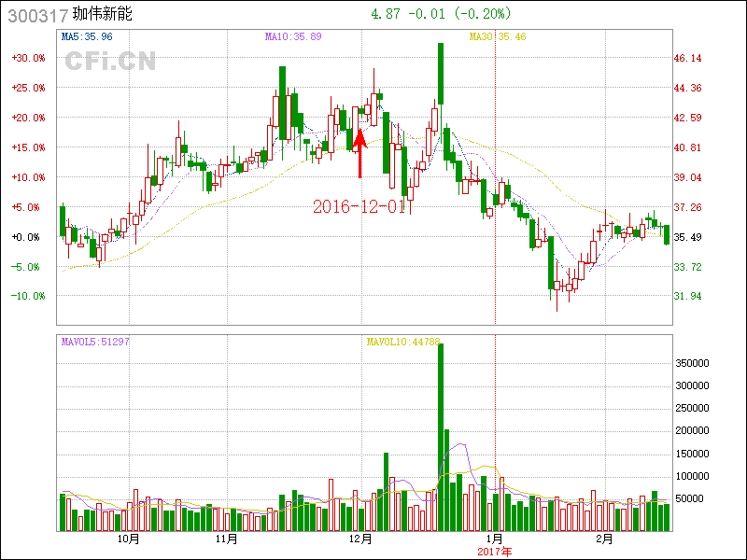The image size is (747, 560).
Task: Click the MAVOL5:51297 volume label
Action: coord(95,342)
